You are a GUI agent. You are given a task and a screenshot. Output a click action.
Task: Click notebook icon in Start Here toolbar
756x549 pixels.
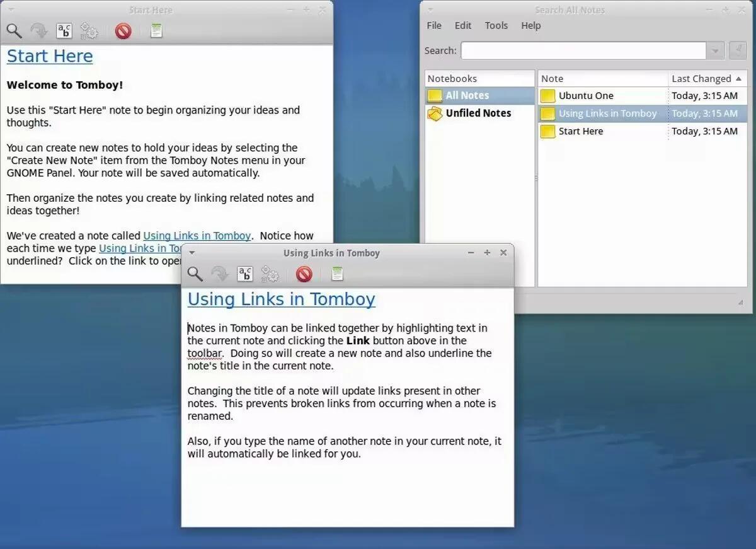coord(156,30)
